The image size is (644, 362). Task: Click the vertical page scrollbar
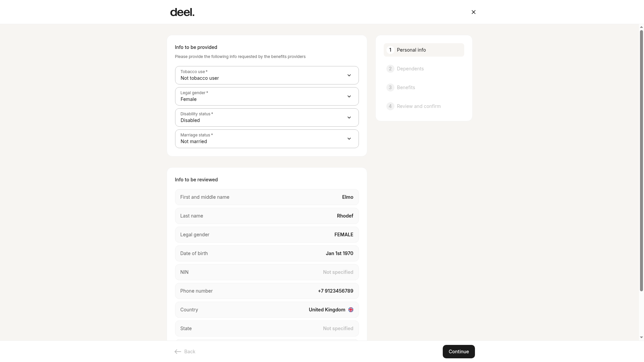[x=641, y=161]
